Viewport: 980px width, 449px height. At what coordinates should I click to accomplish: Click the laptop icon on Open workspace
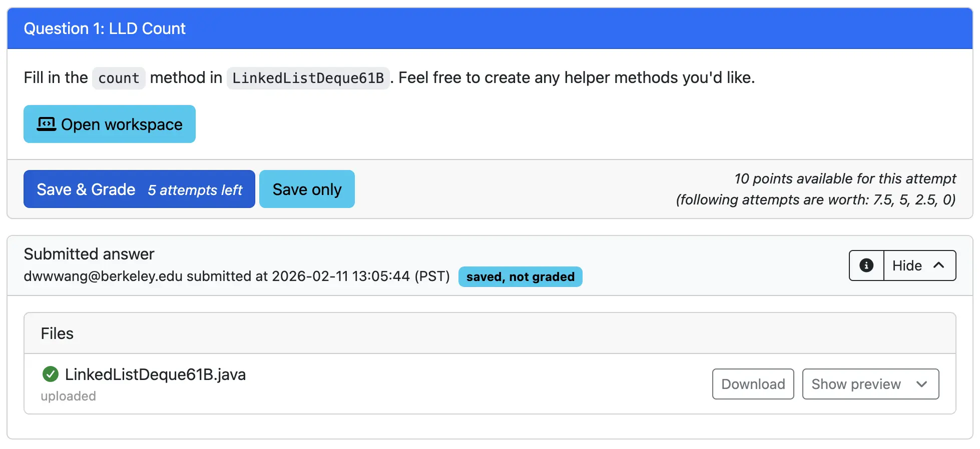coord(47,124)
